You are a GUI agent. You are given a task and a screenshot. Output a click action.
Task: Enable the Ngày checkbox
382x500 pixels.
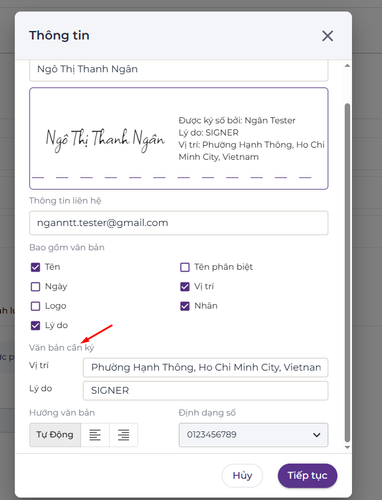tap(35, 287)
